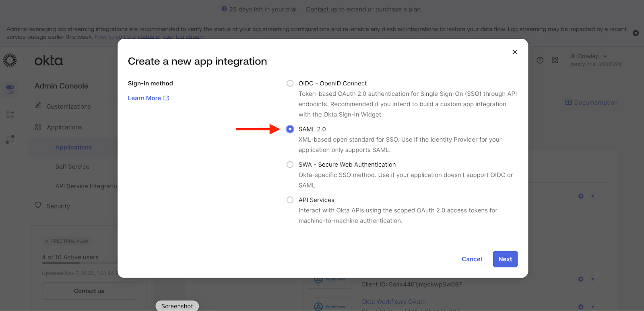The height and width of the screenshot is (311, 644).
Task: Close the new app integration dialog
Action: click(x=514, y=52)
